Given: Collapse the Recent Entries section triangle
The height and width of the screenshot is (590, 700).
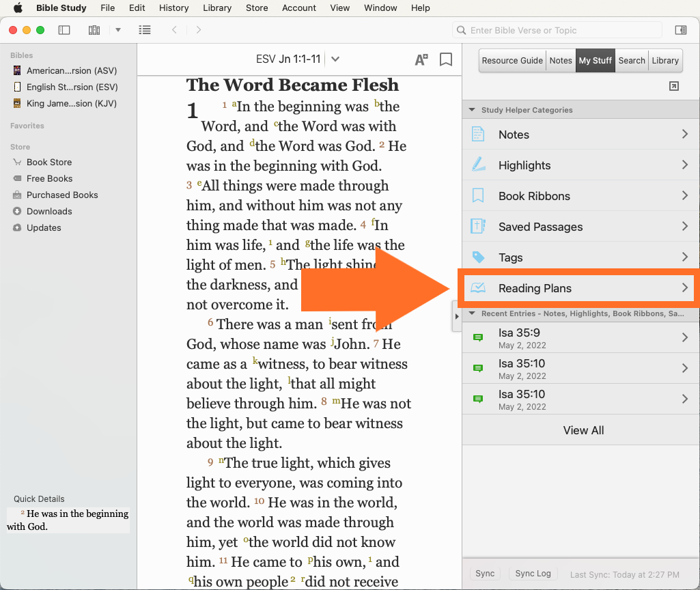Looking at the screenshot, I should 472,313.
